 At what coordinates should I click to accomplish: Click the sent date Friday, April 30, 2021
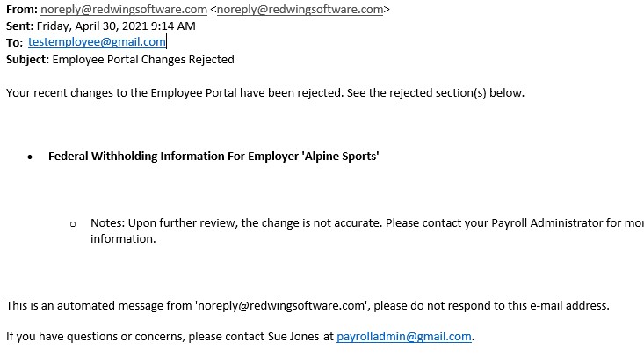(92, 25)
